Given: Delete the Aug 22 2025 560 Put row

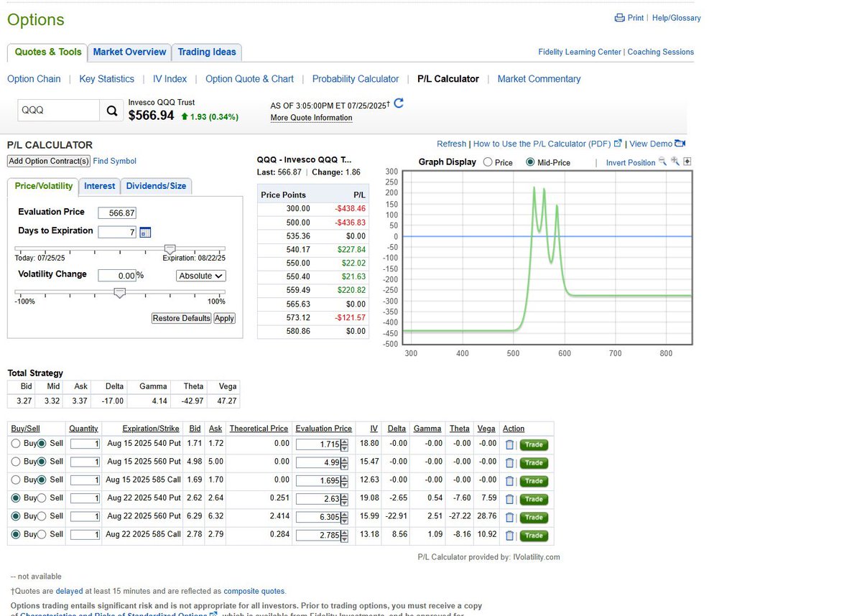Looking at the screenshot, I should pyautogui.click(x=509, y=517).
